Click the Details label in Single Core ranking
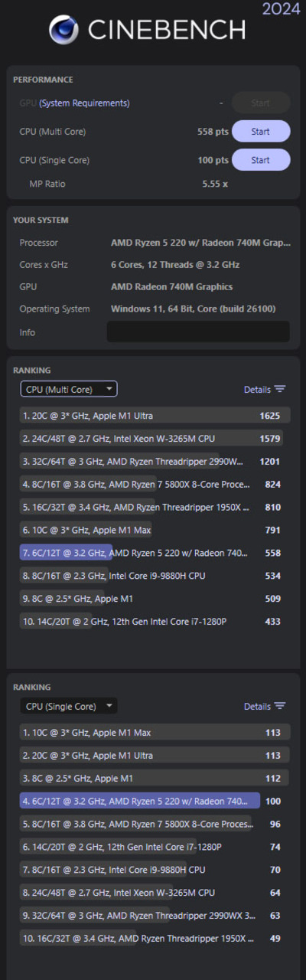The image size is (306, 980). [257, 707]
